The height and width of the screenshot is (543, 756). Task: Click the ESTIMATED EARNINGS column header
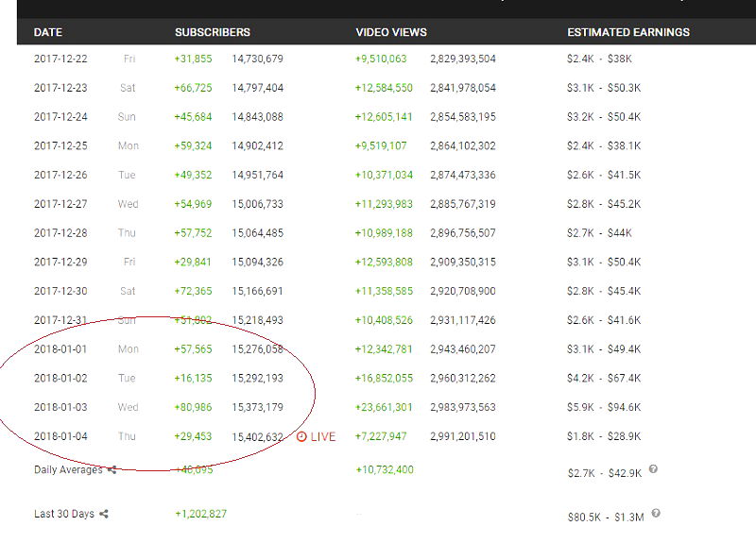[628, 32]
